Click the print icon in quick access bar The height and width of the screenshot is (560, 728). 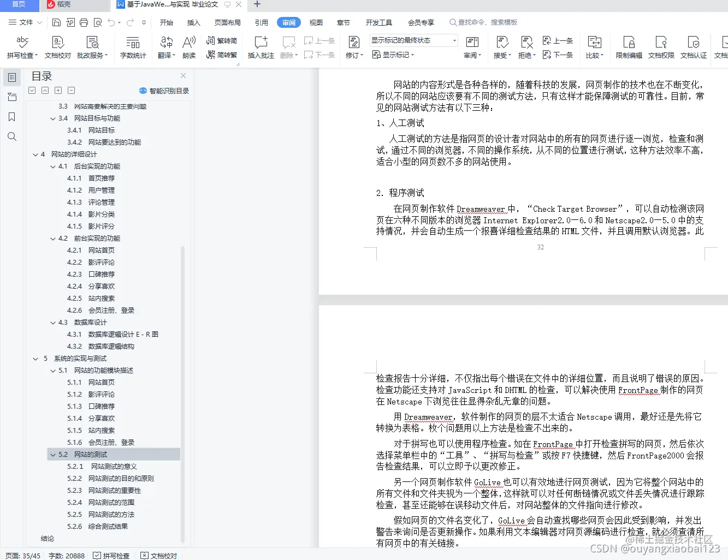pos(84,22)
